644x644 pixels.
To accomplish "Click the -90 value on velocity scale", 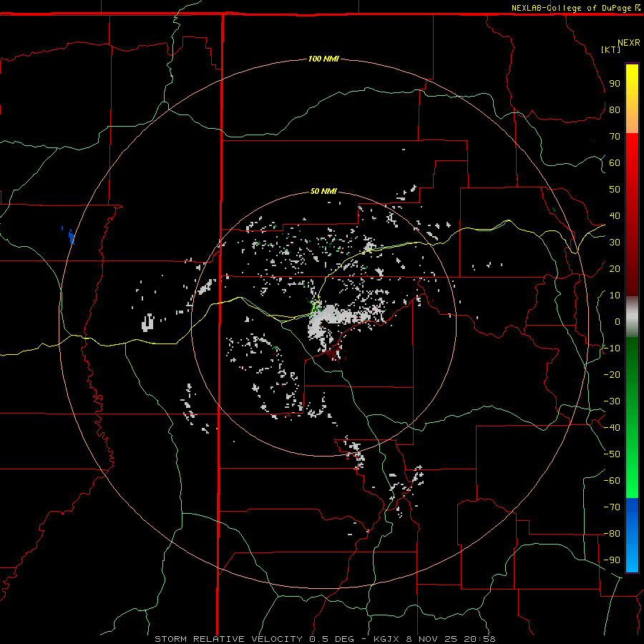I will [612, 560].
